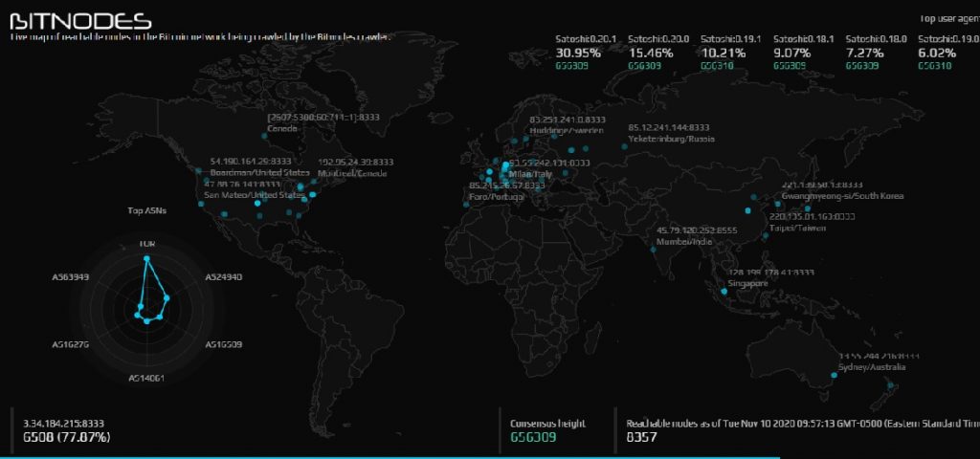
Task: Click the 8357 reachable nodes count
Action: pyautogui.click(x=641, y=437)
